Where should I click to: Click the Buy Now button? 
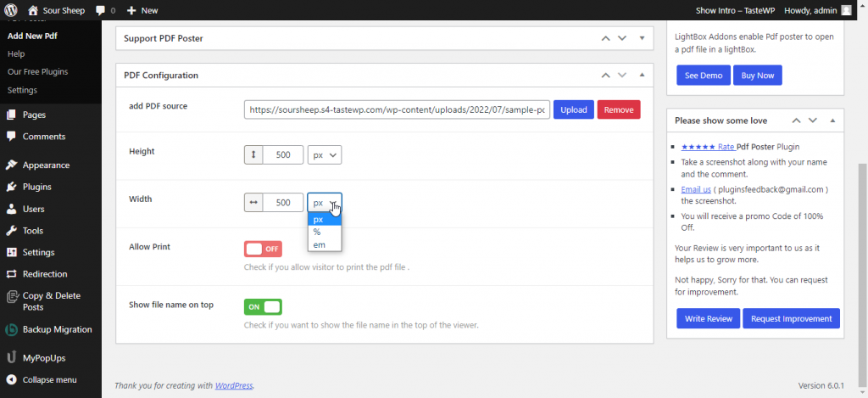click(x=757, y=76)
